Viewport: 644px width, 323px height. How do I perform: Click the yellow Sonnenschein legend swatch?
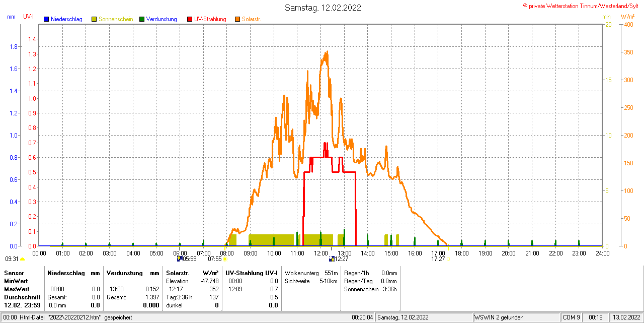94,19
